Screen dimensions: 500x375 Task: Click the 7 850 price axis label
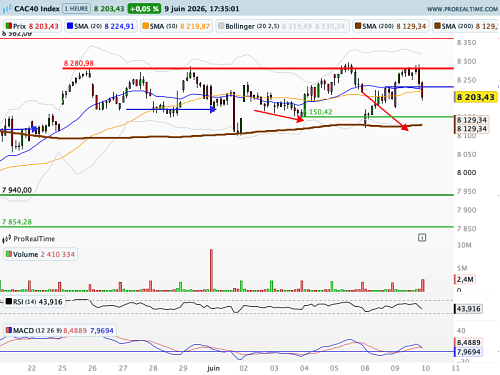click(x=466, y=229)
